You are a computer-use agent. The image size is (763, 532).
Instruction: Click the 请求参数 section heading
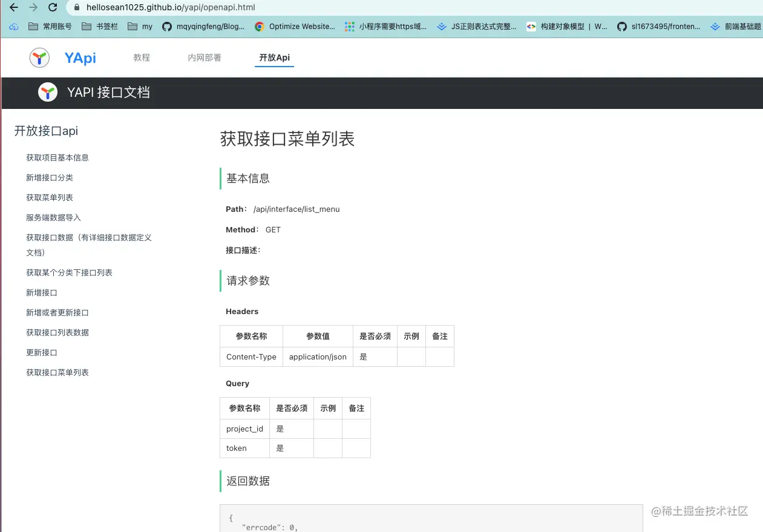tap(248, 281)
